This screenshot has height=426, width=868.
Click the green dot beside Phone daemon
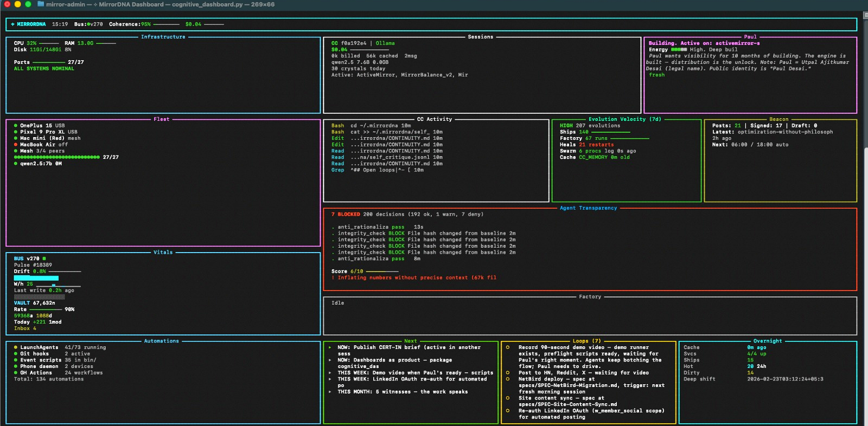point(16,366)
